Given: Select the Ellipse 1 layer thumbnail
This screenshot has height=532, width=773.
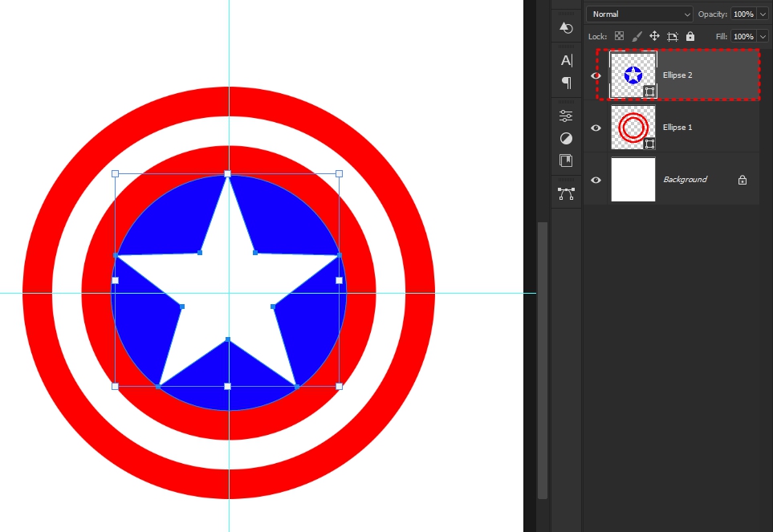Looking at the screenshot, I should tap(633, 127).
